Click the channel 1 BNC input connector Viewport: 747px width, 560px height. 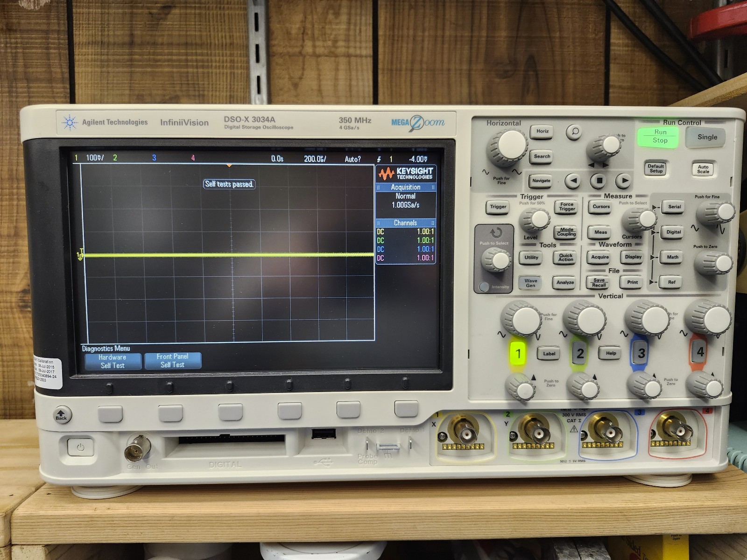coord(463,432)
